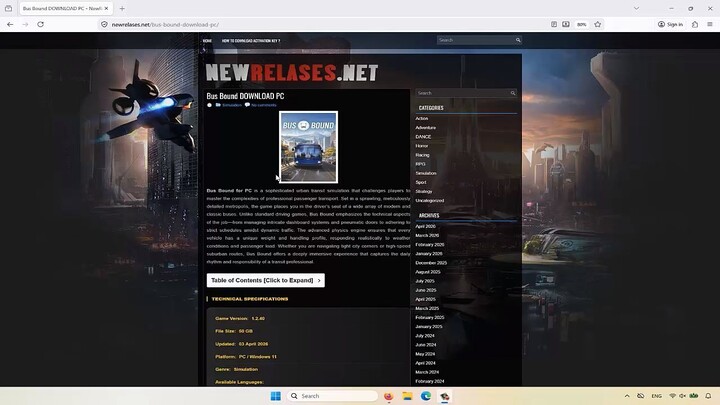
Task: Click the magnifier in top navigation search
Action: click(x=518, y=40)
